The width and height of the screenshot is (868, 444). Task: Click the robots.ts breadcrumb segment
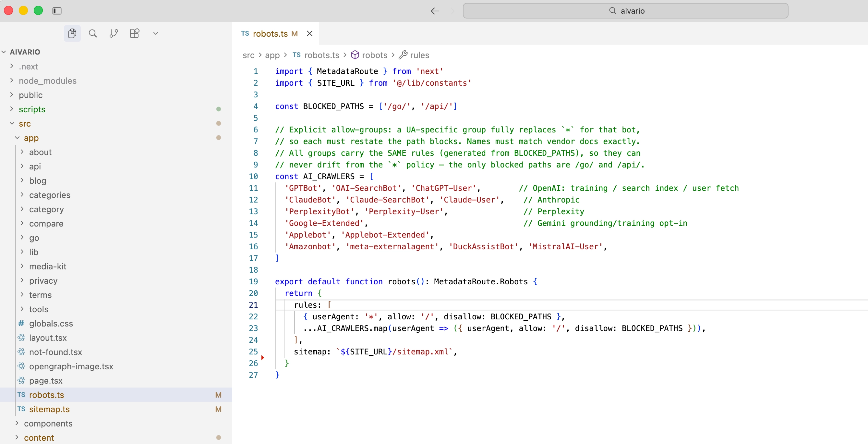[316, 55]
